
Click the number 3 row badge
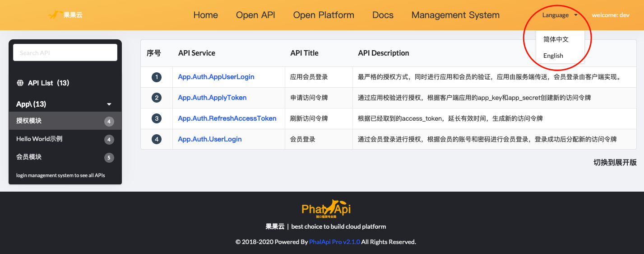point(157,118)
